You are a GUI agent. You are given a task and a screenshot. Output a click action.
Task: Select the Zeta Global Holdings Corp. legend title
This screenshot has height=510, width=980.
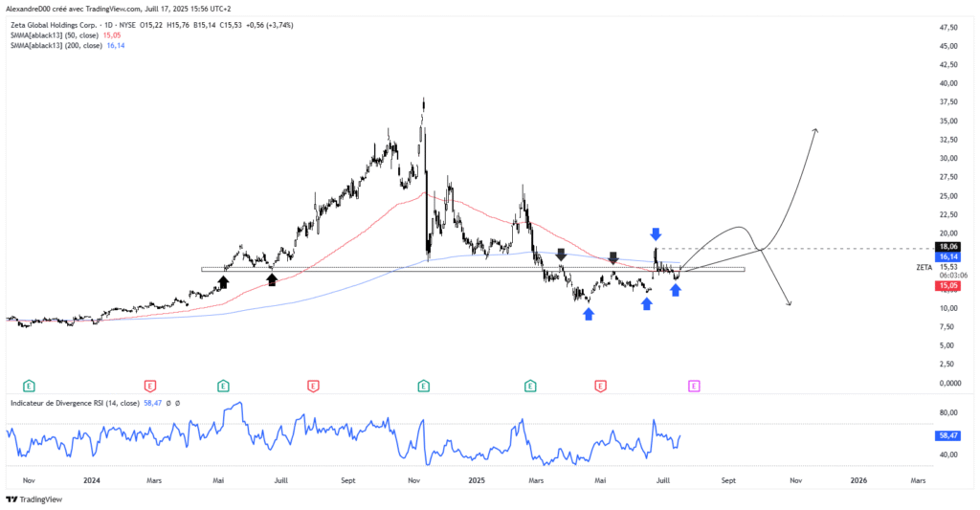tap(54, 25)
